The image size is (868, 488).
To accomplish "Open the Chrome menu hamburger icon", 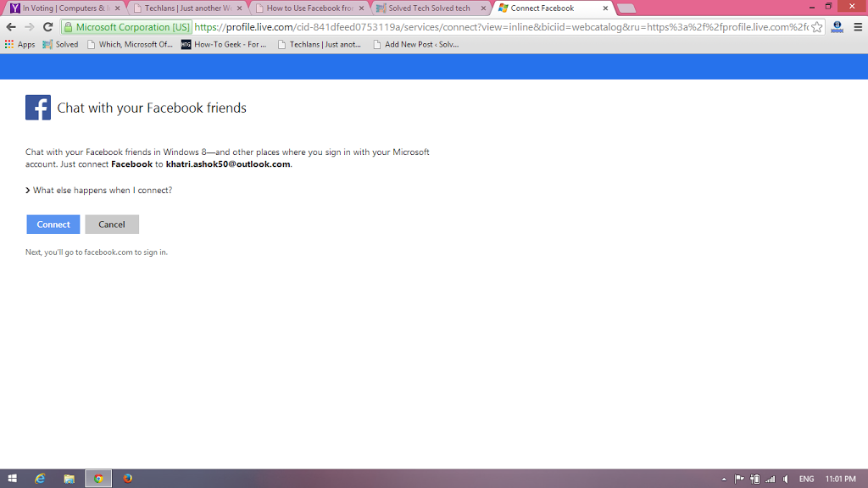I will 857,27.
